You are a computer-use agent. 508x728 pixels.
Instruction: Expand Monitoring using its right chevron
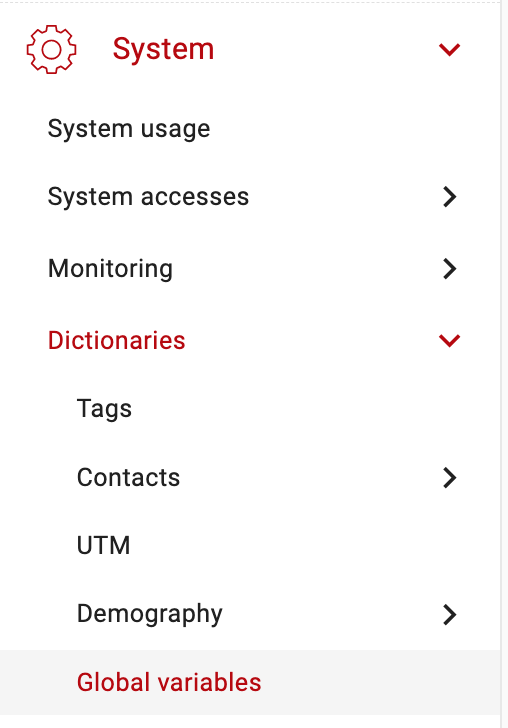pyautogui.click(x=449, y=269)
